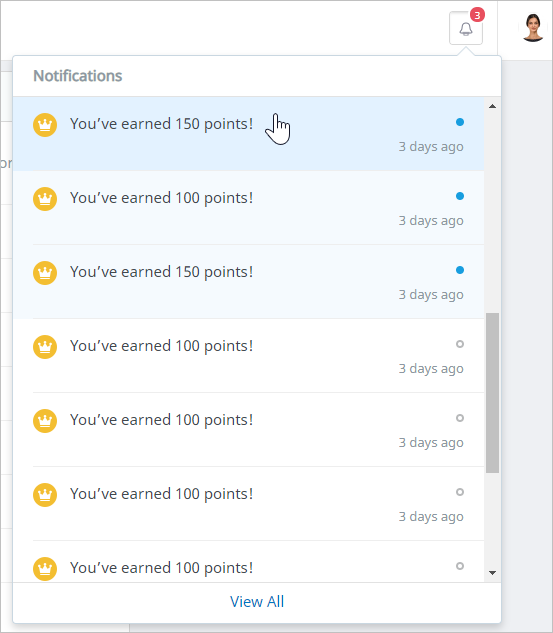Mark fourth notification as unread via circle

click(460, 344)
